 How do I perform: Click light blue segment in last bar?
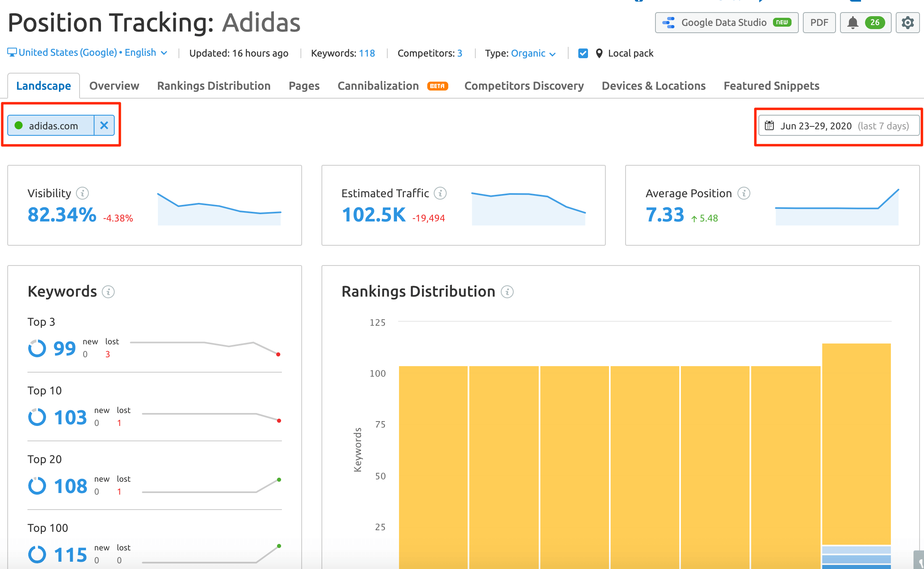(x=856, y=550)
